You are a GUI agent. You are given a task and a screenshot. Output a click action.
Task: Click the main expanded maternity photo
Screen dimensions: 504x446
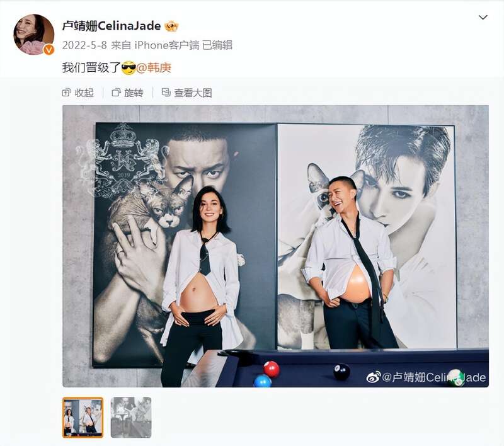pyautogui.click(x=275, y=246)
